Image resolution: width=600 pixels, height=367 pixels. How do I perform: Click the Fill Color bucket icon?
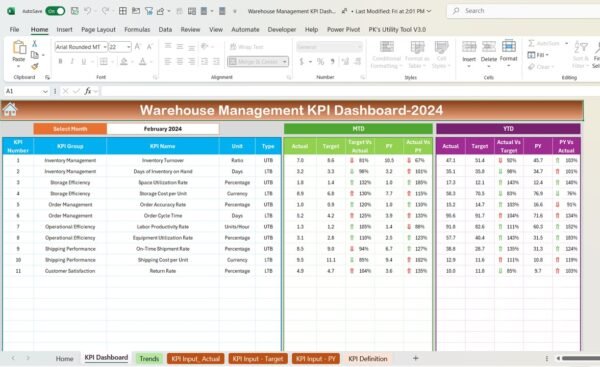tap(124, 61)
